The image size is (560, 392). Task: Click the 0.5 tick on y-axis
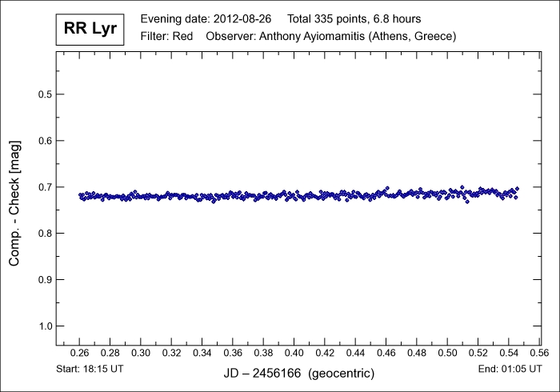[46, 94]
